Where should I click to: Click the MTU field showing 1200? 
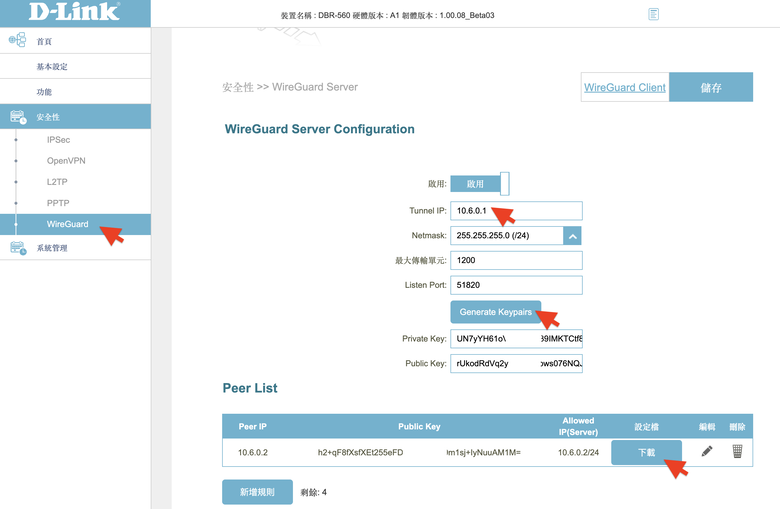tap(516, 260)
